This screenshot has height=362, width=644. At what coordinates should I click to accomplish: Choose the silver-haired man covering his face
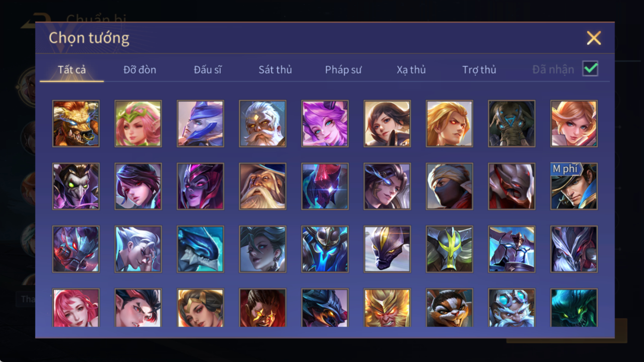click(x=138, y=249)
